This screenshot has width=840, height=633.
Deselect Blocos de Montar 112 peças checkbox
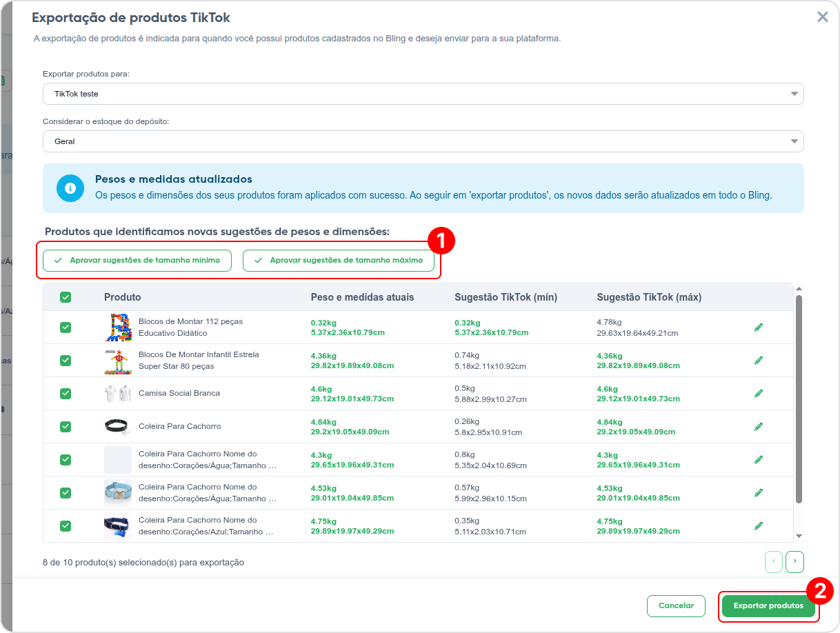[x=66, y=327]
